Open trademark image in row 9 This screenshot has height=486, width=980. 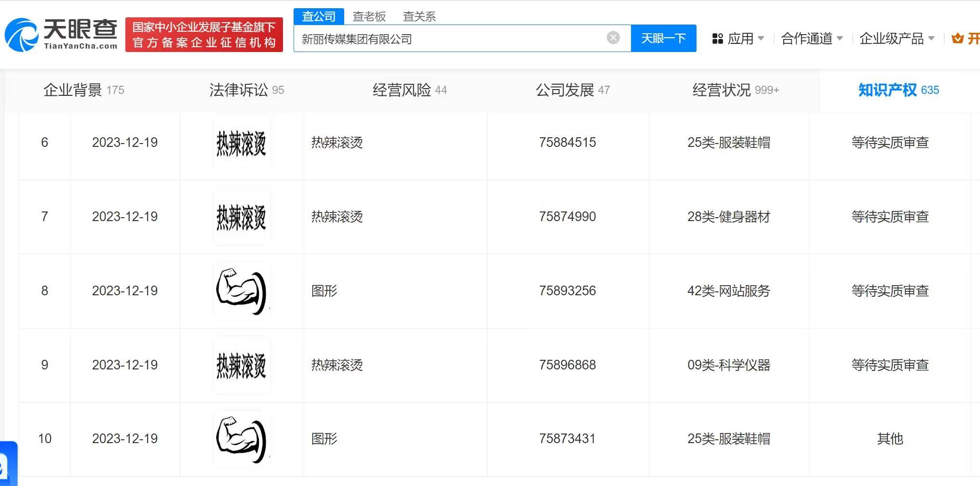click(x=242, y=366)
